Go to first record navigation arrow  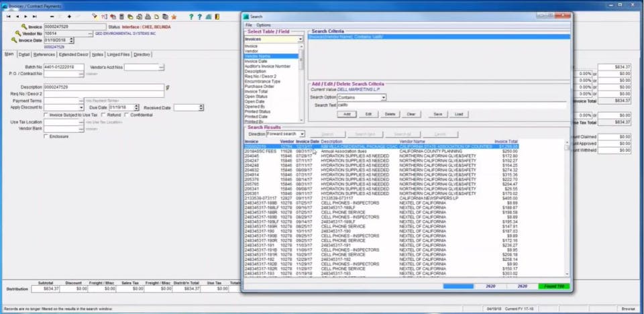[8, 17]
